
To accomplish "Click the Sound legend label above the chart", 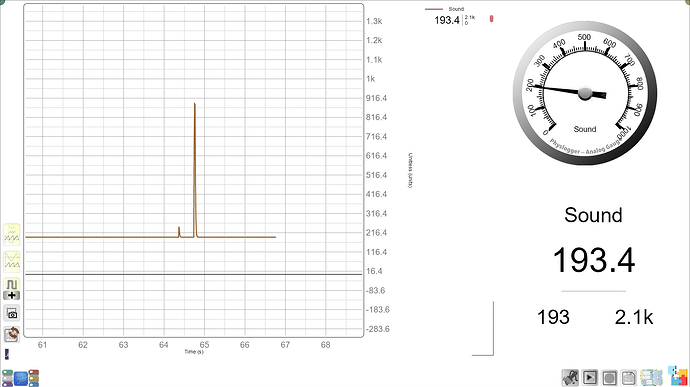I will tap(456, 9).
